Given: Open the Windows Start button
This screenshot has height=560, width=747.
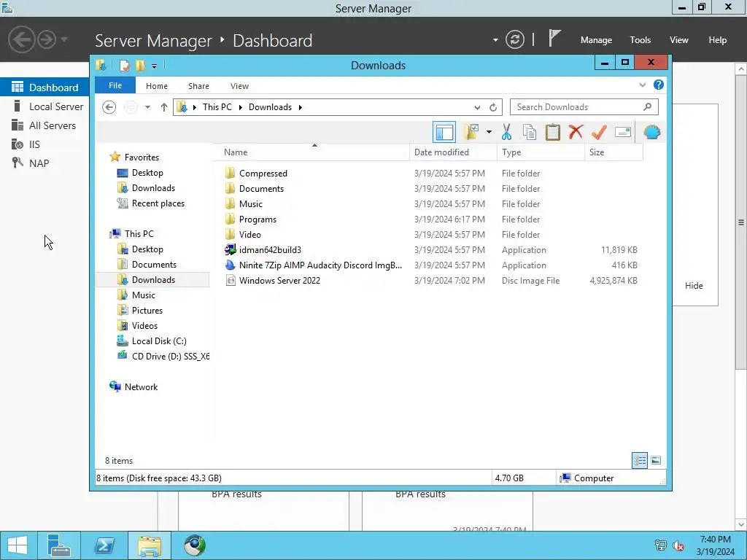Looking at the screenshot, I should coord(18,545).
